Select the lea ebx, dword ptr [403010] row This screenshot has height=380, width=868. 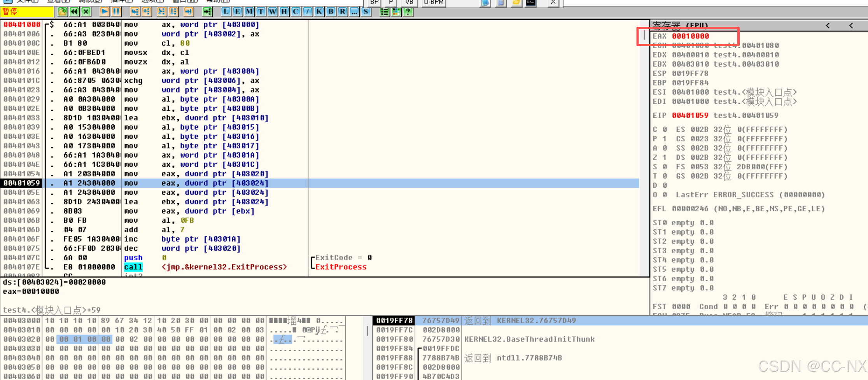point(321,118)
